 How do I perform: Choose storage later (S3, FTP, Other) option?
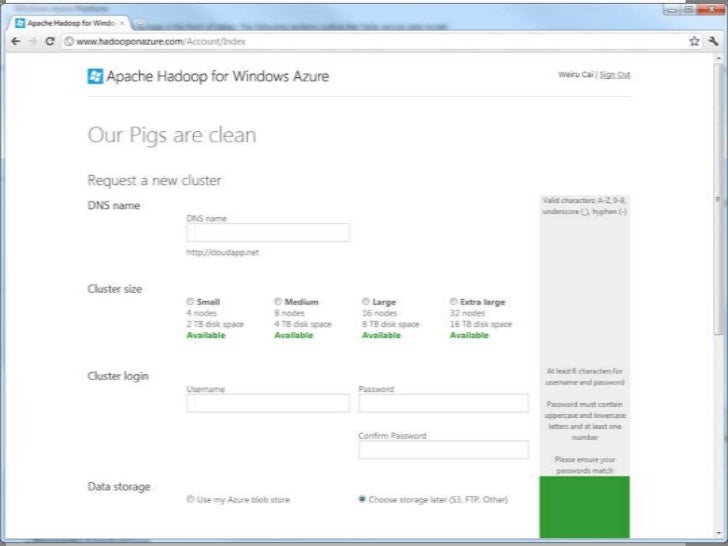coord(362,499)
